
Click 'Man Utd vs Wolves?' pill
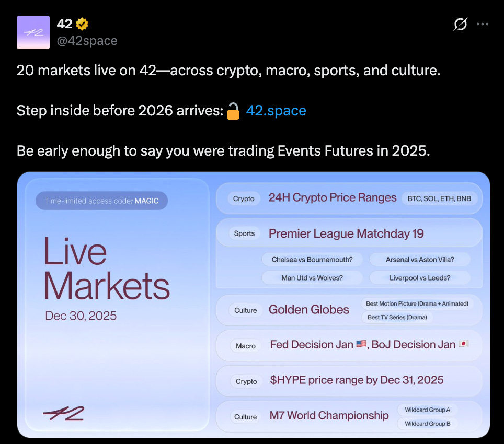pyautogui.click(x=312, y=278)
